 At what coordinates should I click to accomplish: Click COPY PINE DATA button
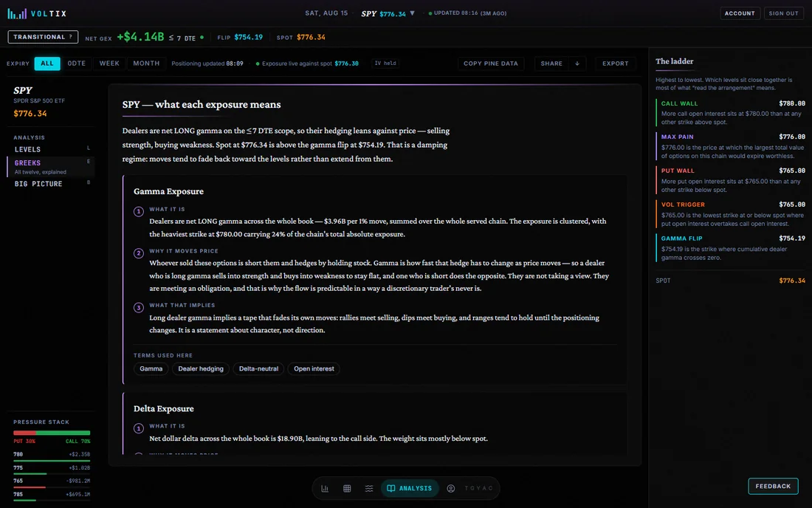tap(490, 63)
